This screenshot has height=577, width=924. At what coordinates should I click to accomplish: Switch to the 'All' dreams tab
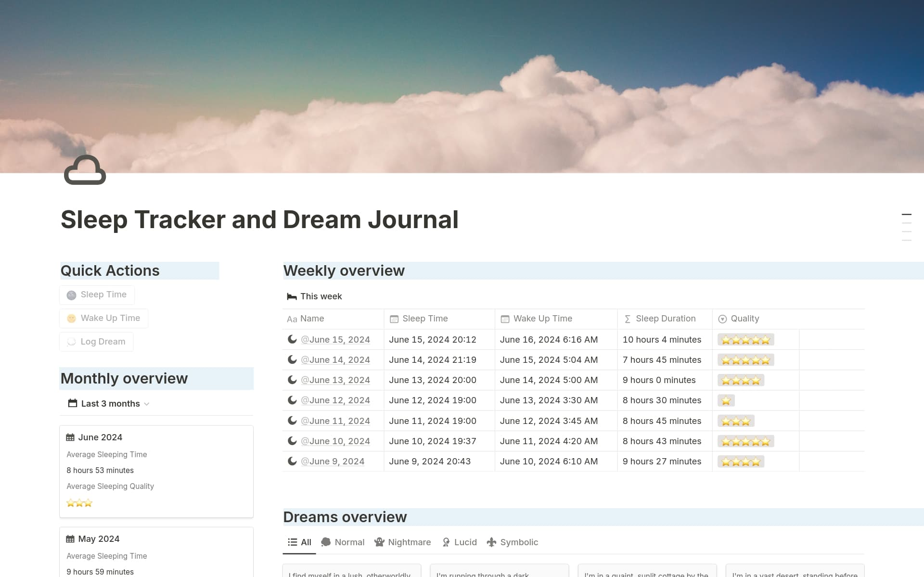coord(299,542)
